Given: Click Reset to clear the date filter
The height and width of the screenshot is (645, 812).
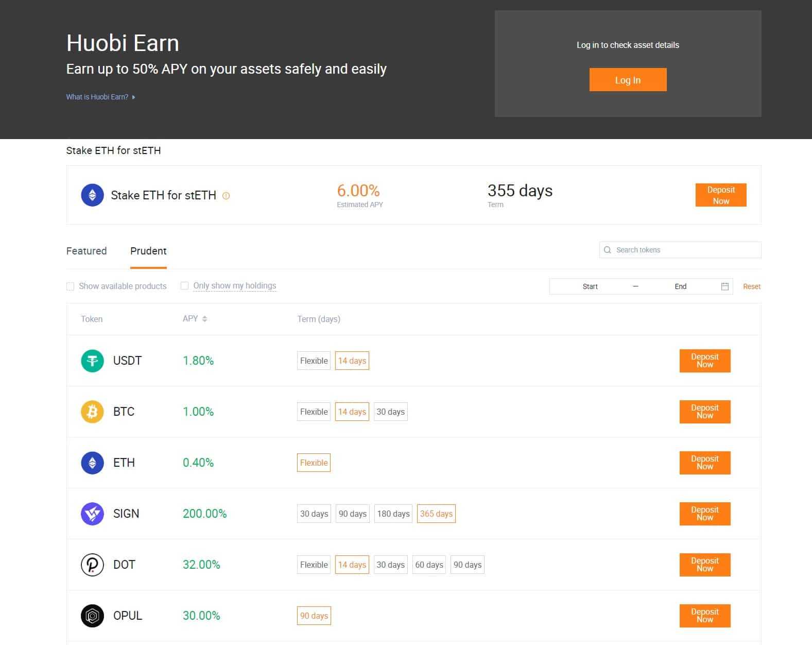Looking at the screenshot, I should click(752, 286).
